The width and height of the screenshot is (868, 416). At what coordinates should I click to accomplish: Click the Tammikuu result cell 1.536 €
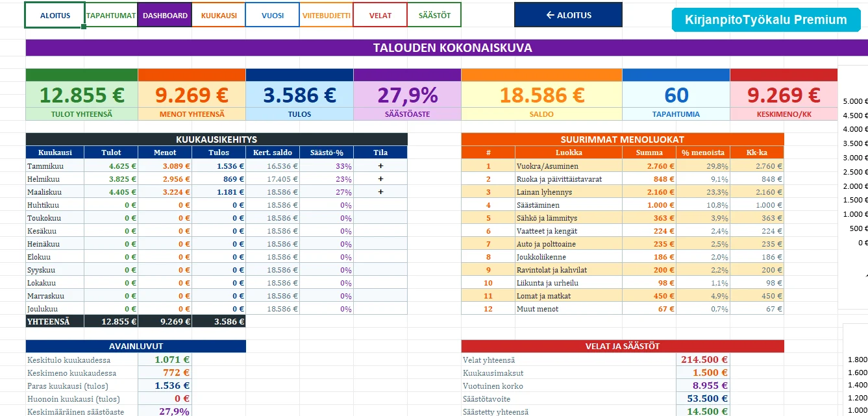219,165
